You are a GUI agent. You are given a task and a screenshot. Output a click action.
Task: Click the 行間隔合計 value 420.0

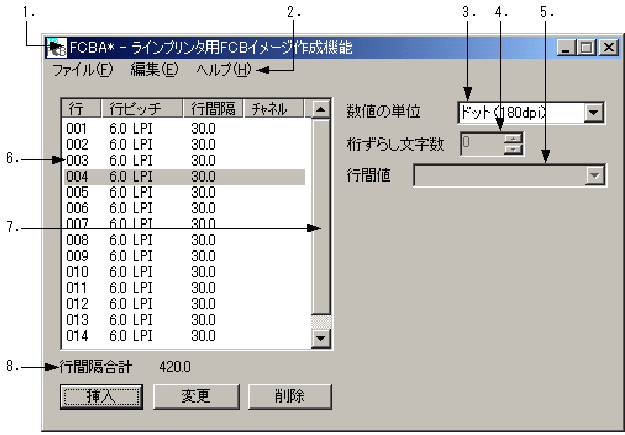coord(175,366)
